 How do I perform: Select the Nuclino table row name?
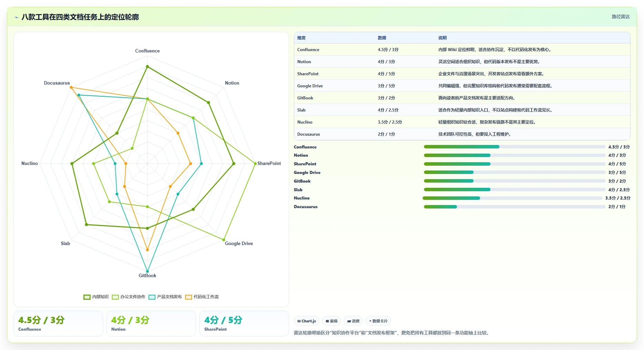305,122
